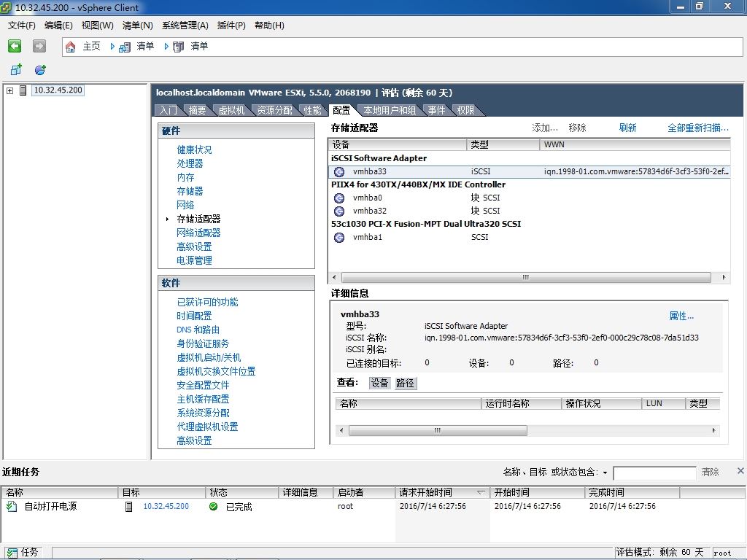Click the vmhba32 adapter icon
747x560 pixels.
coord(339,211)
